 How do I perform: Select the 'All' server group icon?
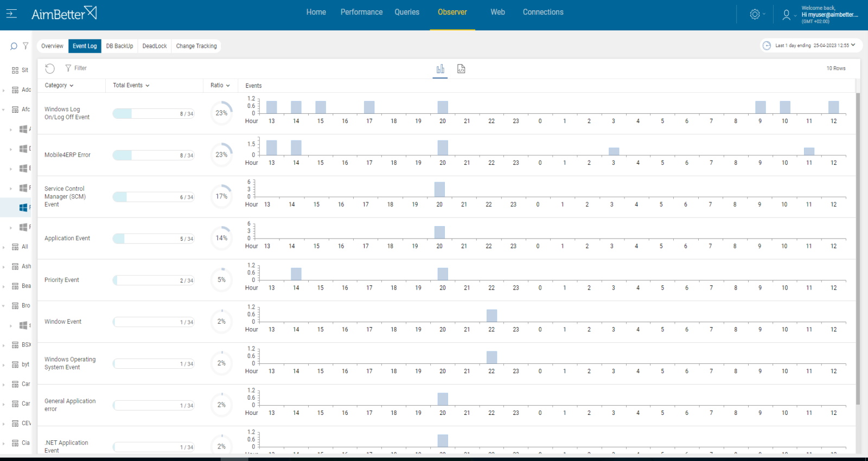tap(15, 247)
